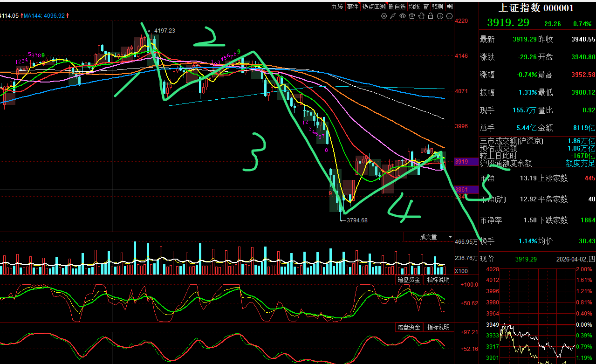596x364 pixels.
Task: Activate the hand pan tool
Action: pos(421,16)
